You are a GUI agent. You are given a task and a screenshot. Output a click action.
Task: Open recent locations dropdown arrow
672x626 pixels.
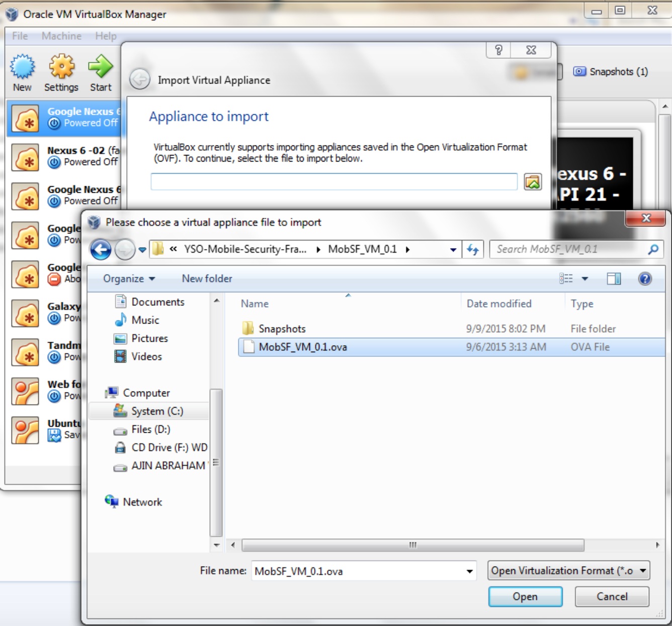[142, 250]
